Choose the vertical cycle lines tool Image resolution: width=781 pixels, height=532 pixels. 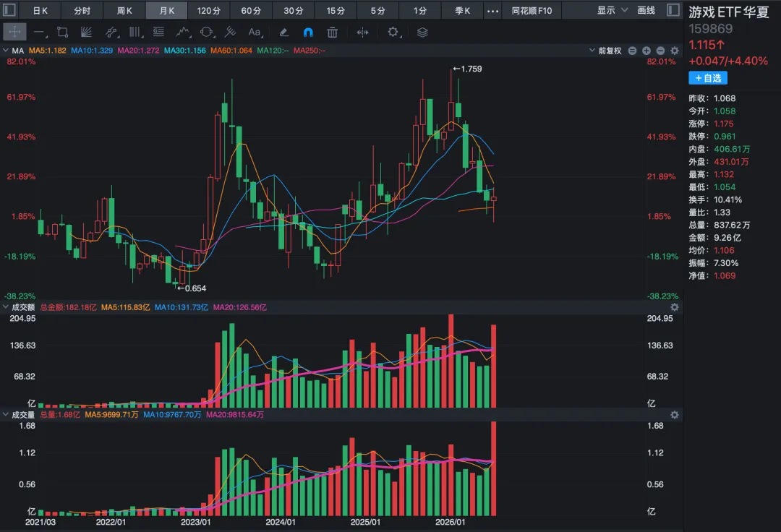coord(135,33)
